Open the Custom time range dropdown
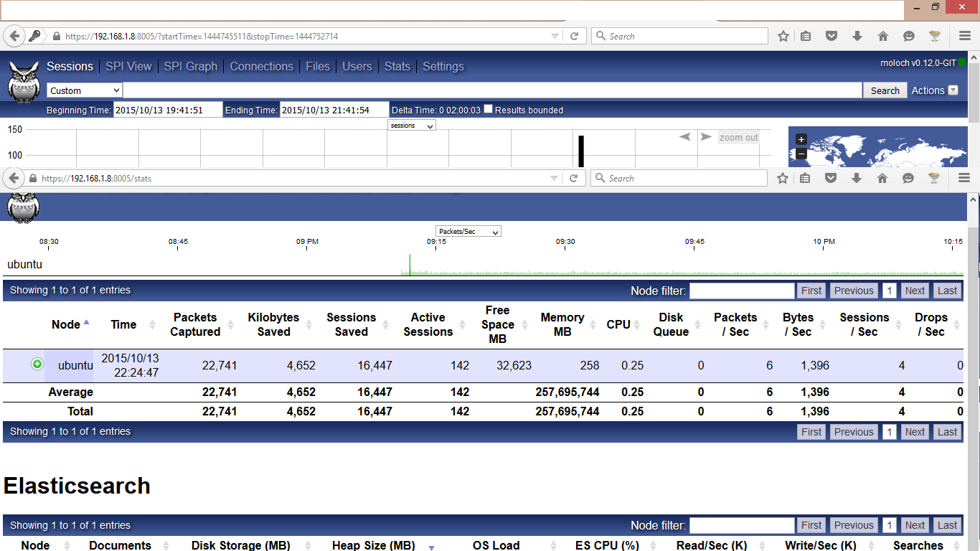980x551 pixels. click(84, 90)
